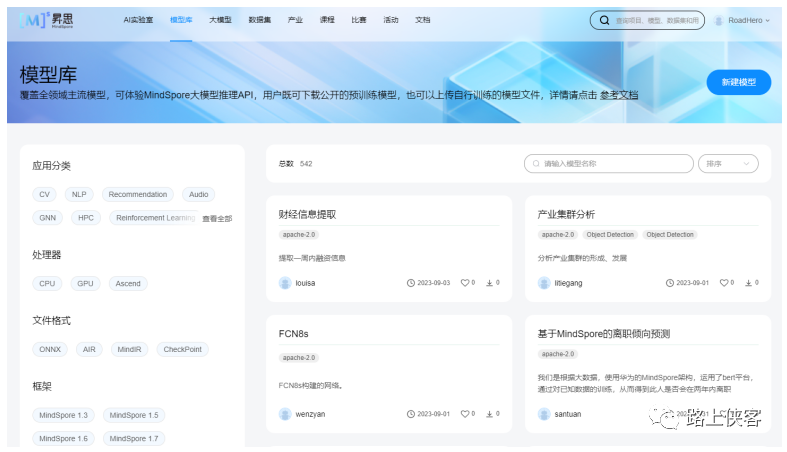Viewport: 787px width, 452px height.
Task: Open the 活动 menu item
Action: (x=390, y=20)
